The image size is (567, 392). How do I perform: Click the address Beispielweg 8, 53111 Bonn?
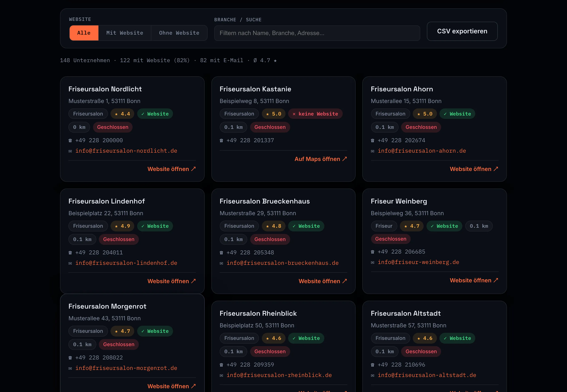click(254, 101)
